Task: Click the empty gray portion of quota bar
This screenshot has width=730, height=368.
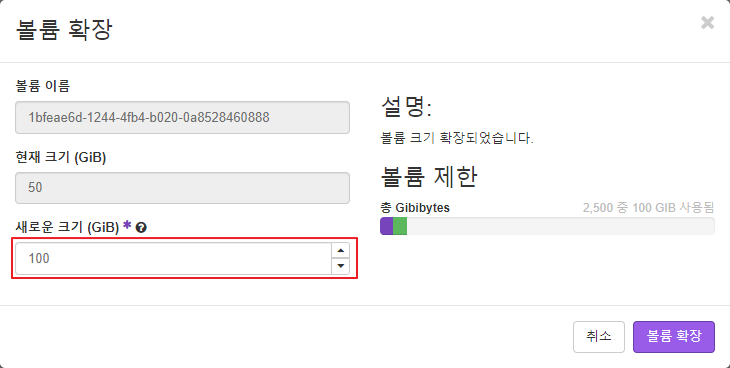Action: pyautogui.click(x=561, y=226)
